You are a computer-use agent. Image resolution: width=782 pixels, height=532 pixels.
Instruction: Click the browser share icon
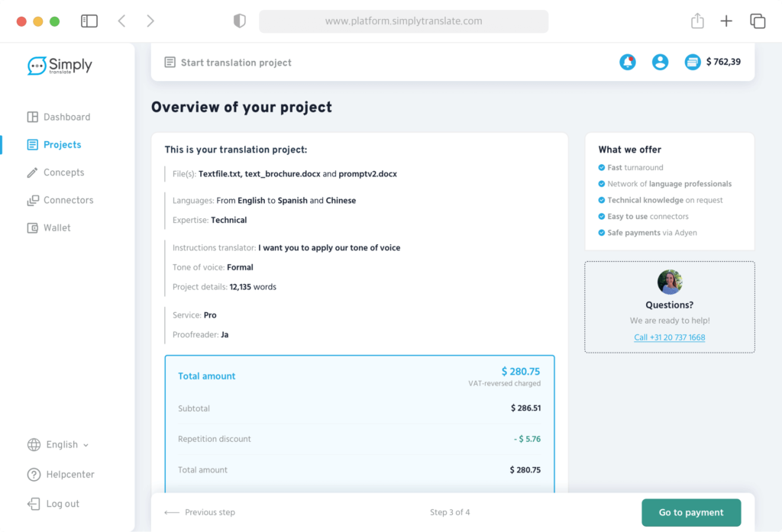click(x=697, y=21)
